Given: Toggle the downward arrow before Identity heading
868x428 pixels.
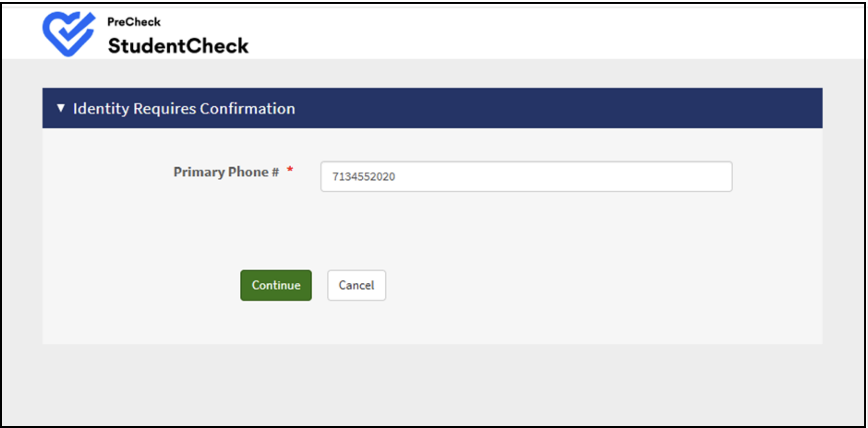Looking at the screenshot, I should click(60, 108).
